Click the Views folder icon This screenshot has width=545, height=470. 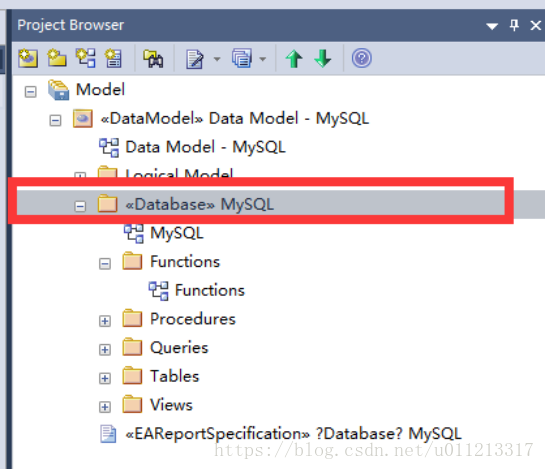[132, 404]
